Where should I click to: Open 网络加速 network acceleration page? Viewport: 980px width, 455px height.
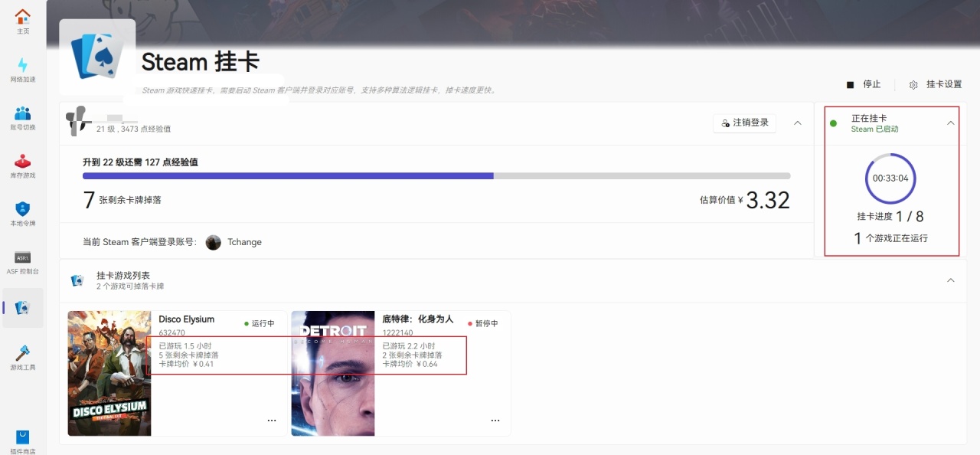[x=23, y=70]
